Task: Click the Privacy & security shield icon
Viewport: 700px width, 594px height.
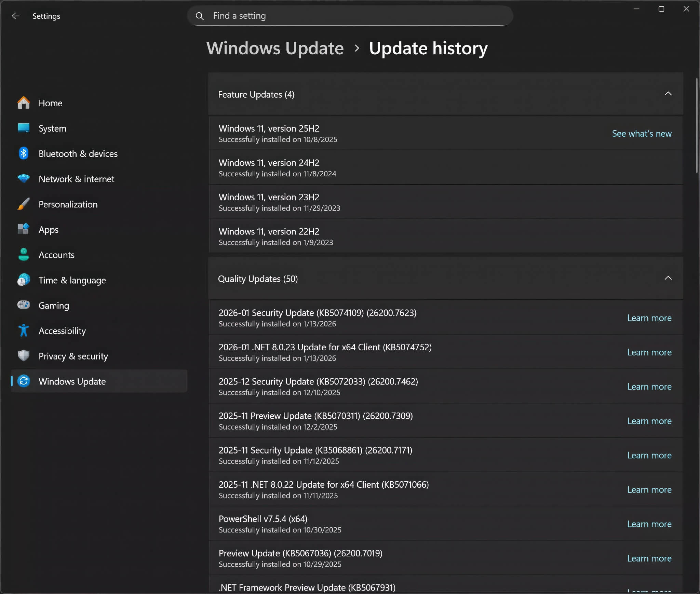Action: pyautogui.click(x=24, y=356)
